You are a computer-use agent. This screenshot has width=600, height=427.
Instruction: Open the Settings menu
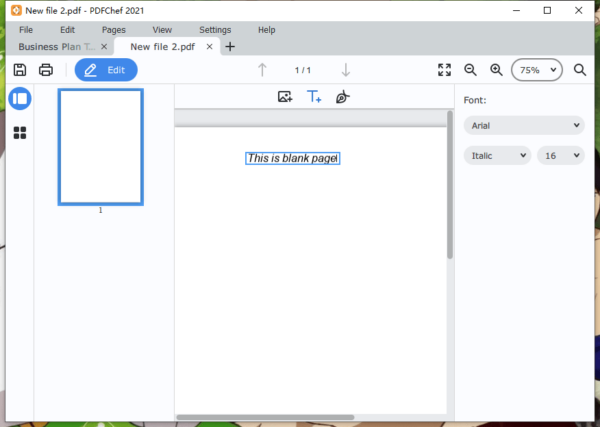tap(215, 30)
